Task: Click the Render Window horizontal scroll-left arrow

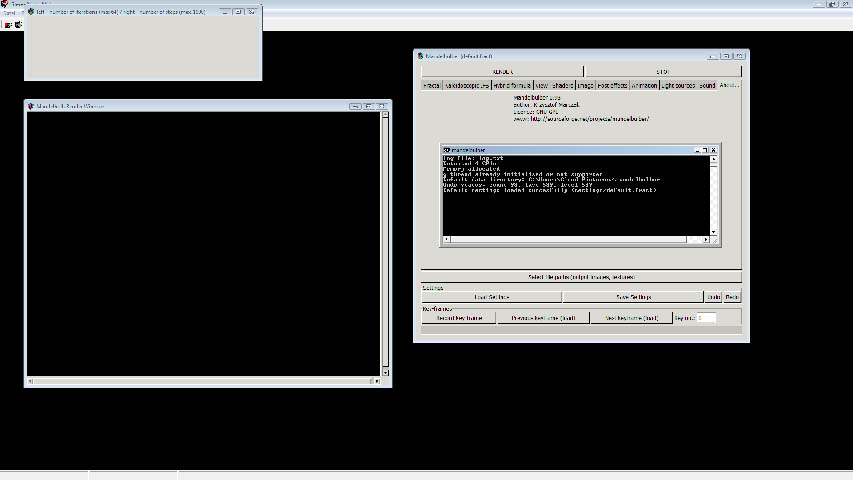Action: tap(30, 381)
